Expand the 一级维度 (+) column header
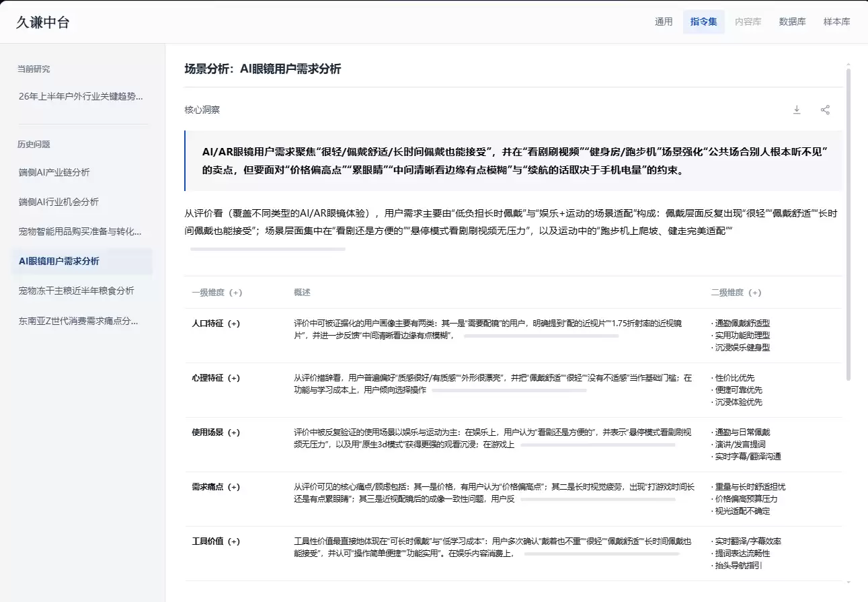Viewport: 868px width, 602px height. click(x=216, y=293)
